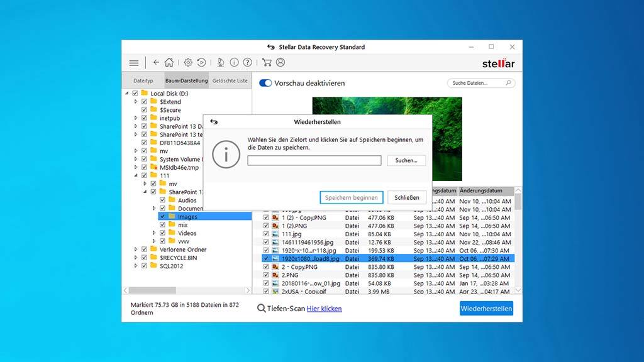Switch to the Dateityp tab
The image size is (644, 362).
[143, 81]
